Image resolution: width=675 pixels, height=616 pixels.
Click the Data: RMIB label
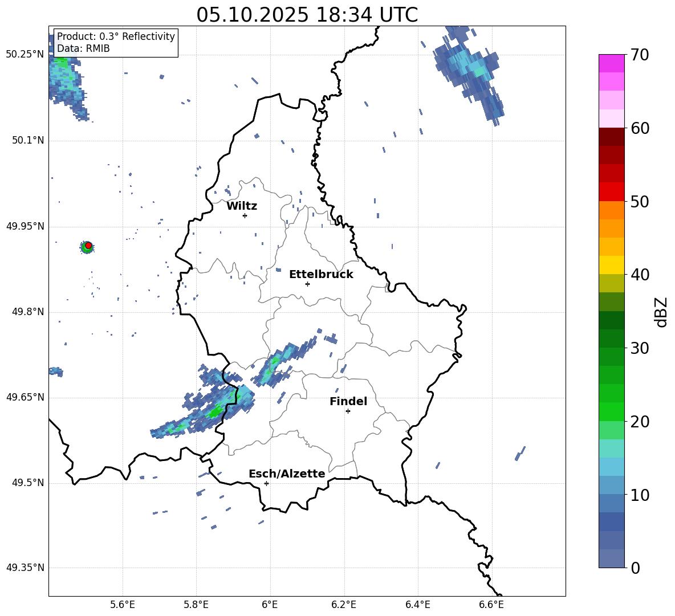(x=83, y=48)
